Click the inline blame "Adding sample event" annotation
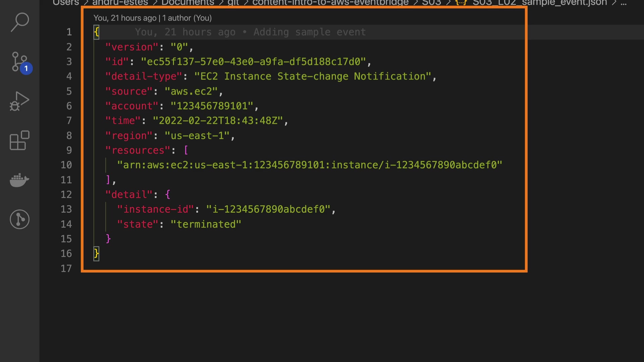 coord(309,32)
